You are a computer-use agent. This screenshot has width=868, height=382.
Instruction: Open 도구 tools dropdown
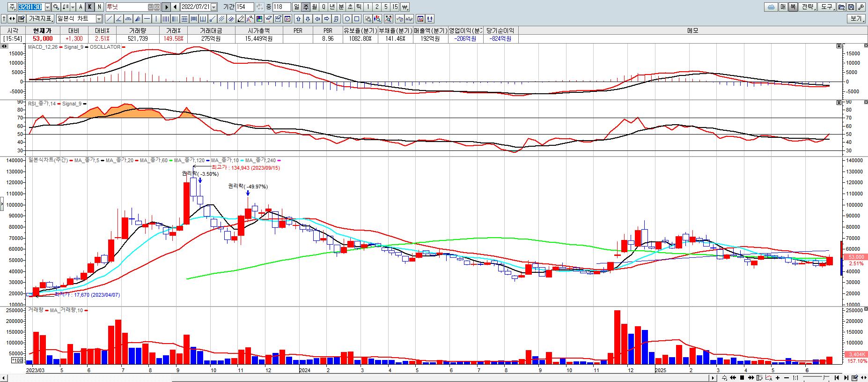tap(826, 7)
